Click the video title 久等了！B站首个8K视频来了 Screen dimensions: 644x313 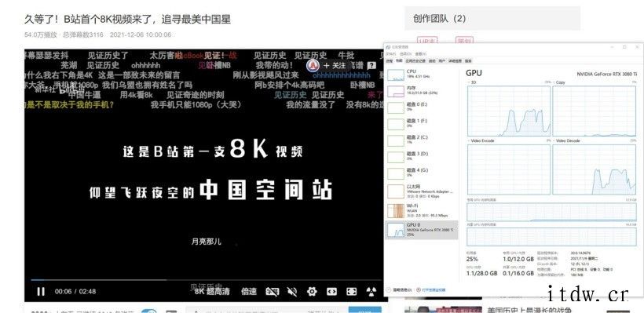click(127, 19)
